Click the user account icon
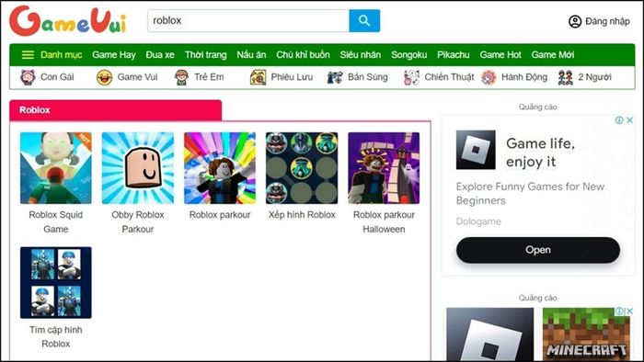This screenshot has width=644, height=362. click(575, 21)
